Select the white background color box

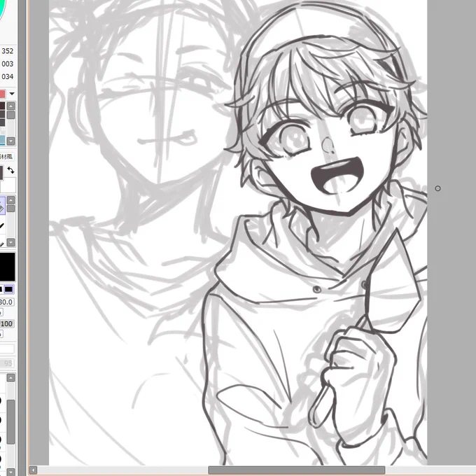[8, 185]
